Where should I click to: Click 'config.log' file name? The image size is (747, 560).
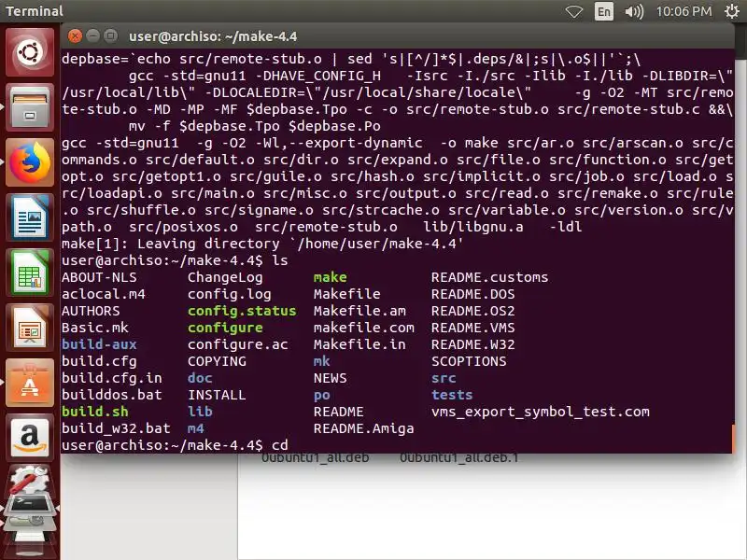[x=229, y=294]
